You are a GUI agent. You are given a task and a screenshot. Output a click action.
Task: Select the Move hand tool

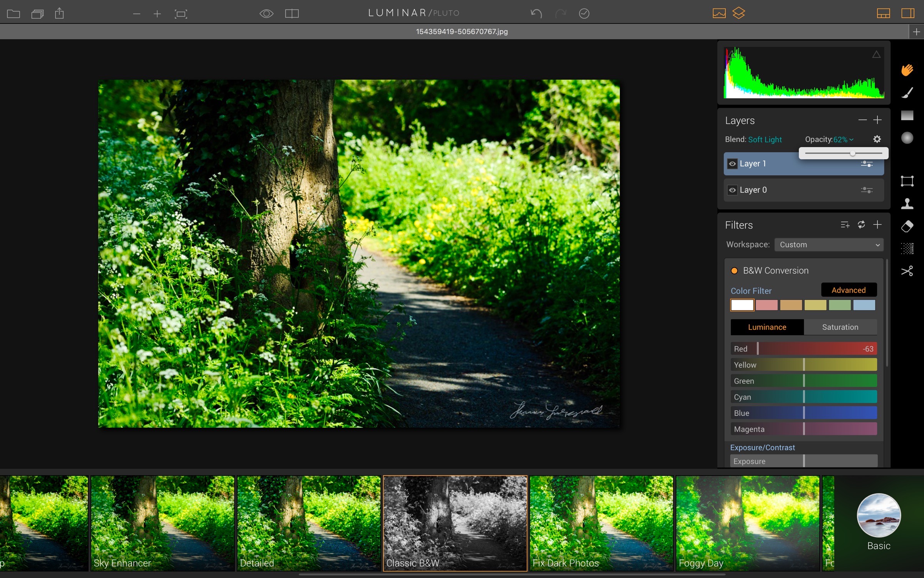(907, 70)
